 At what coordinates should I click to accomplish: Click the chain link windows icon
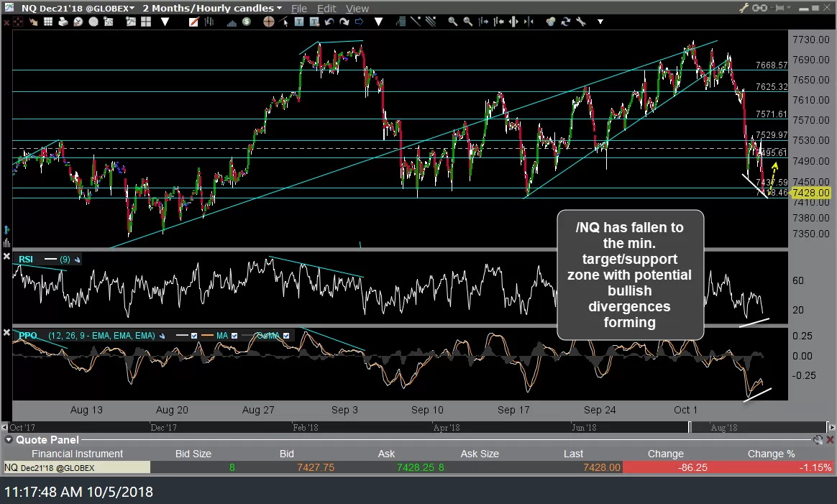(x=759, y=8)
